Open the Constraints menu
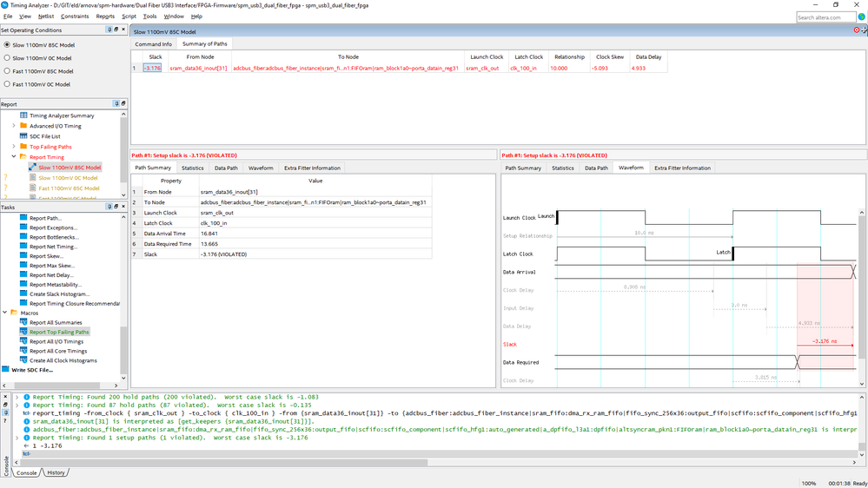868x488 pixels. pyautogui.click(x=74, y=16)
